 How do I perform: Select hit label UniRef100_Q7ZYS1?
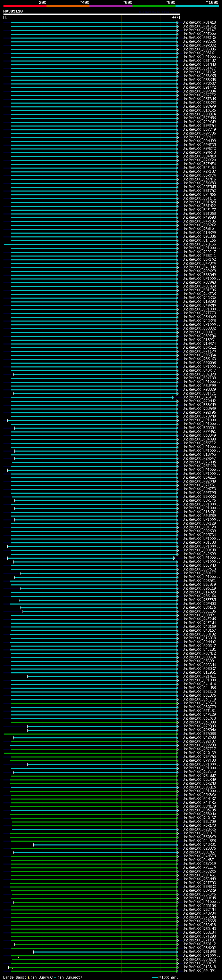[x=199, y=485]
